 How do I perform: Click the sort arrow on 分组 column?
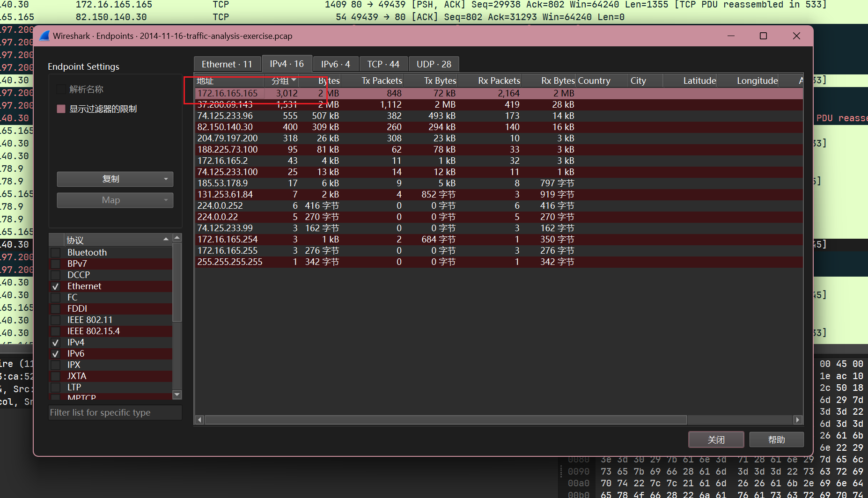click(x=294, y=81)
